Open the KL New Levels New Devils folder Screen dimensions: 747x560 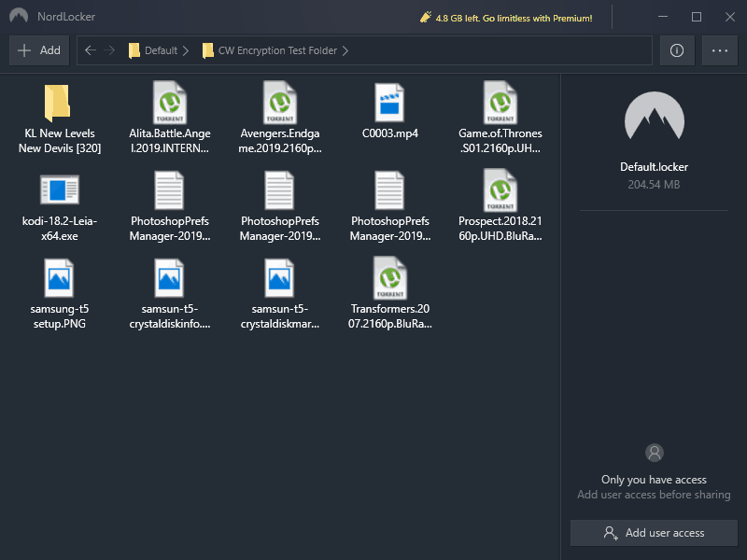(59, 118)
